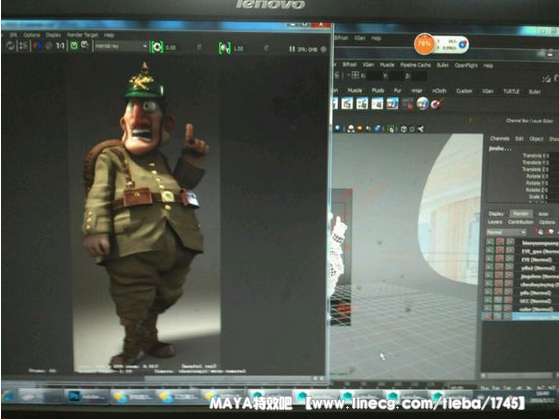Click the third white shelf icon
This screenshot has width=559, height=420.
(x=362, y=103)
